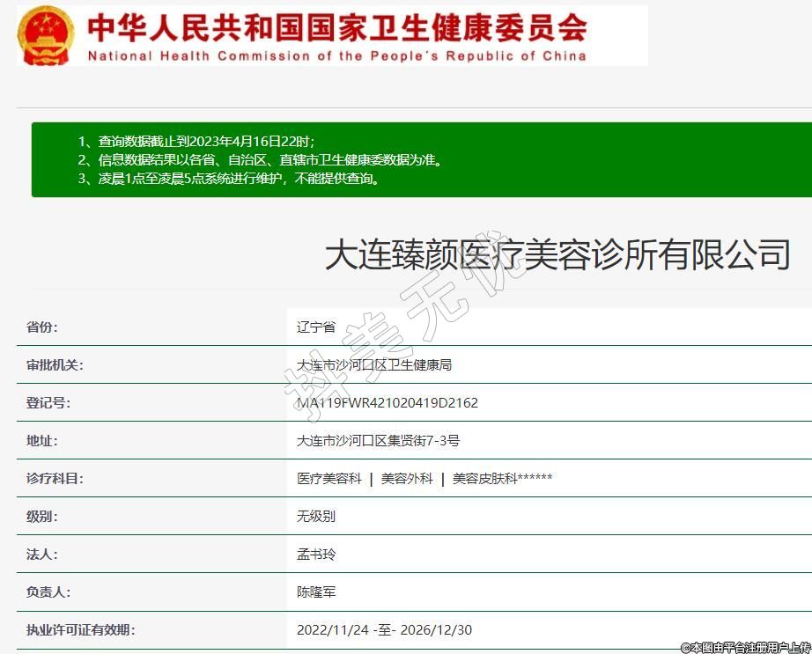This screenshot has height=654, width=812.
Task: Click the 省份 row label
Action: click(x=42, y=327)
